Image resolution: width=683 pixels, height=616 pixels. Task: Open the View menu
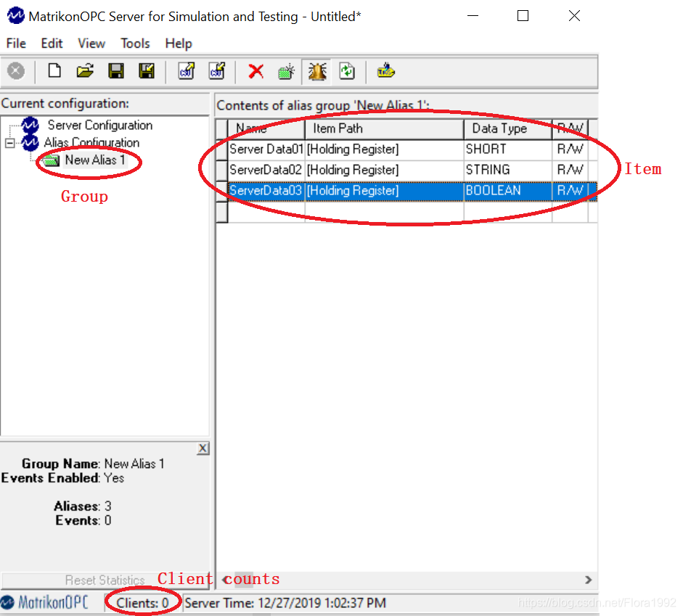[x=91, y=44]
